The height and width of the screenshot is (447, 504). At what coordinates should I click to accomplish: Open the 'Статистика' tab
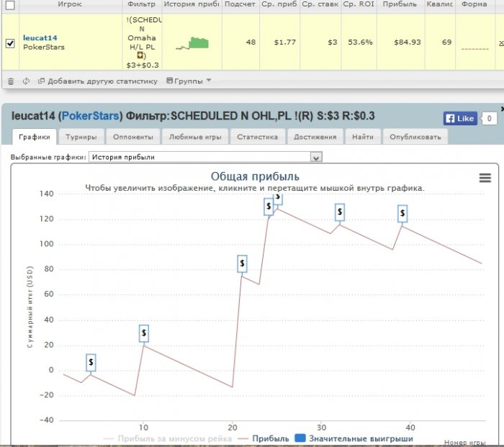pyautogui.click(x=257, y=136)
